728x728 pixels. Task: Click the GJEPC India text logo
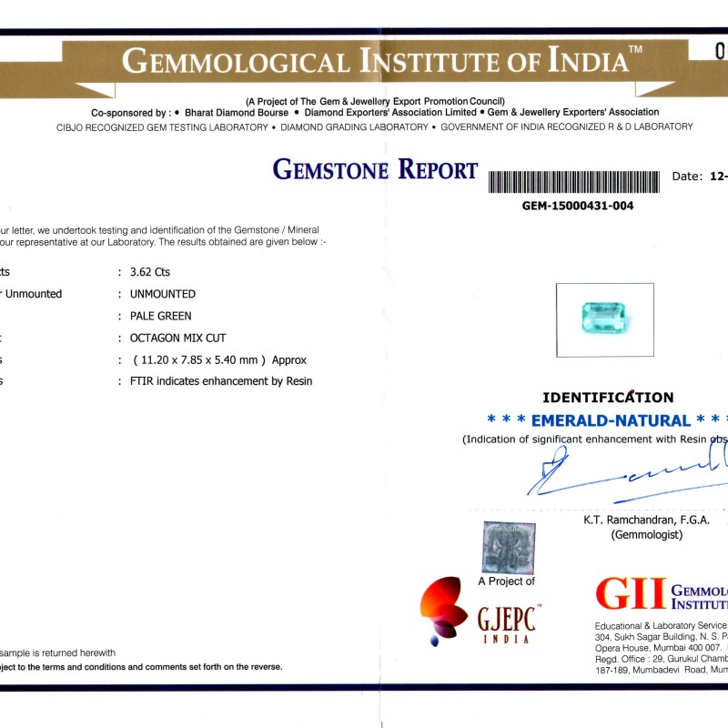[509, 624]
